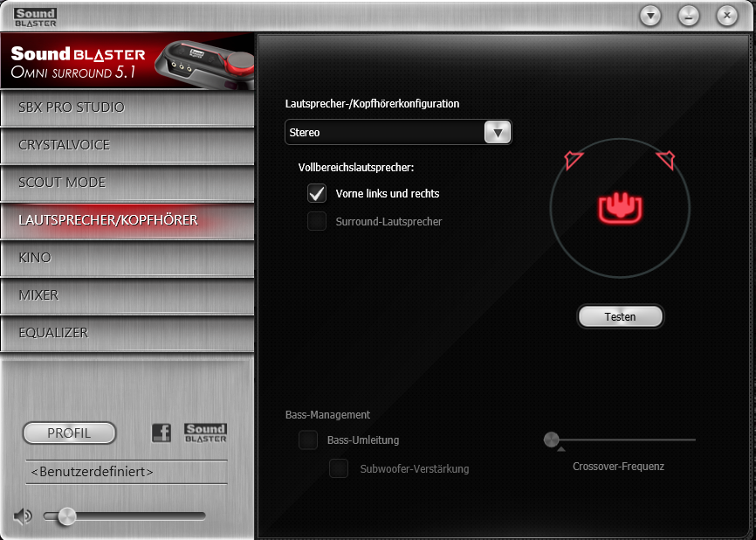Open the Facebook icon link
Viewport: 756px width, 540px height.
[x=161, y=433]
